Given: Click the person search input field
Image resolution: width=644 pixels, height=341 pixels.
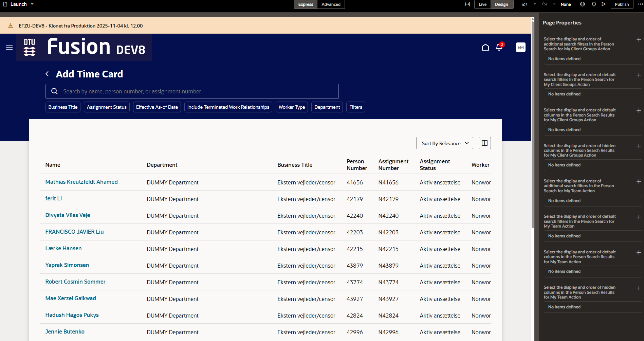Looking at the screenshot, I should coord(192,91).
